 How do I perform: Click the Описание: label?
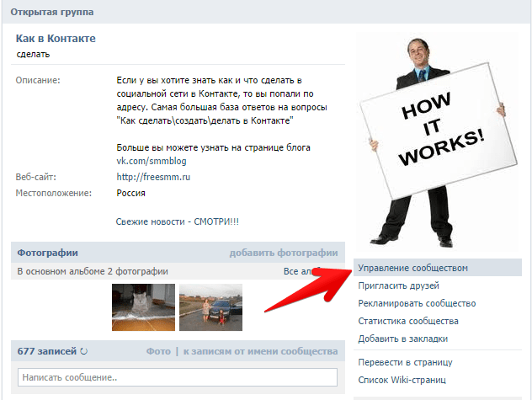point(38,81)
